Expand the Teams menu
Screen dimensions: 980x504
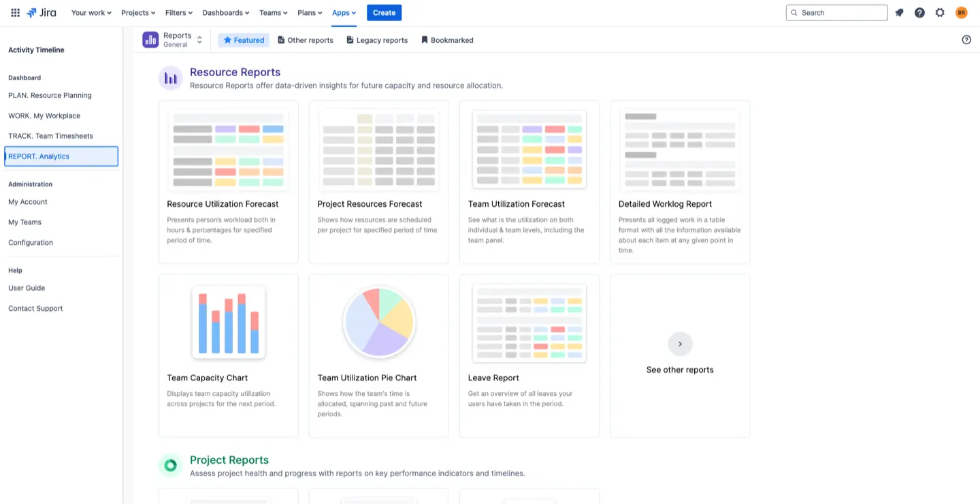(274, 12)
